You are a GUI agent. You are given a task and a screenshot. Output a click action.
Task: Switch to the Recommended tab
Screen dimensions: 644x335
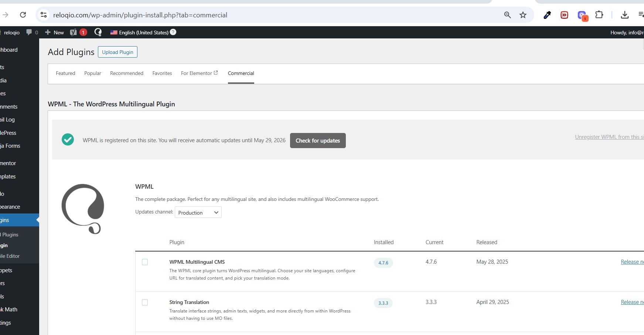[x=127, y=73]
